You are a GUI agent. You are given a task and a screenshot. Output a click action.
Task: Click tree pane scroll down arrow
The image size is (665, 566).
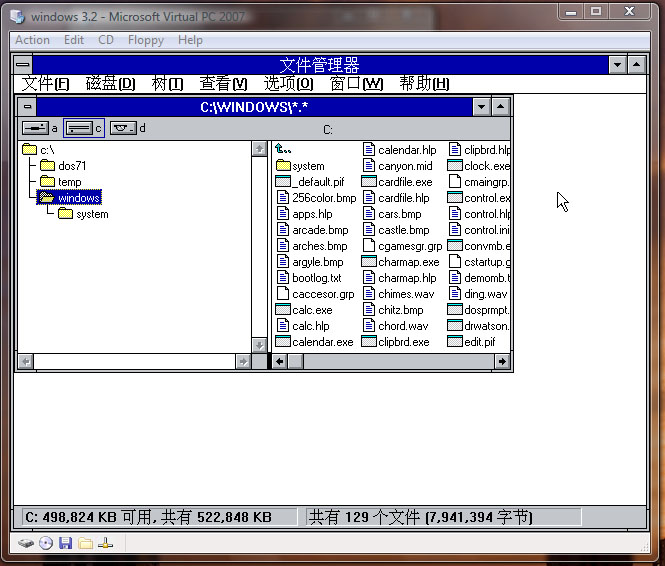259,345
